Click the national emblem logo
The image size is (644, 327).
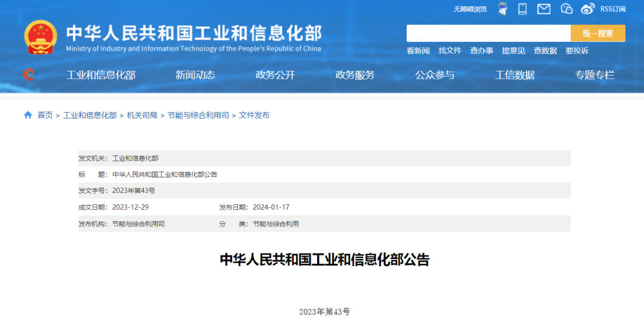pos(41,37)
